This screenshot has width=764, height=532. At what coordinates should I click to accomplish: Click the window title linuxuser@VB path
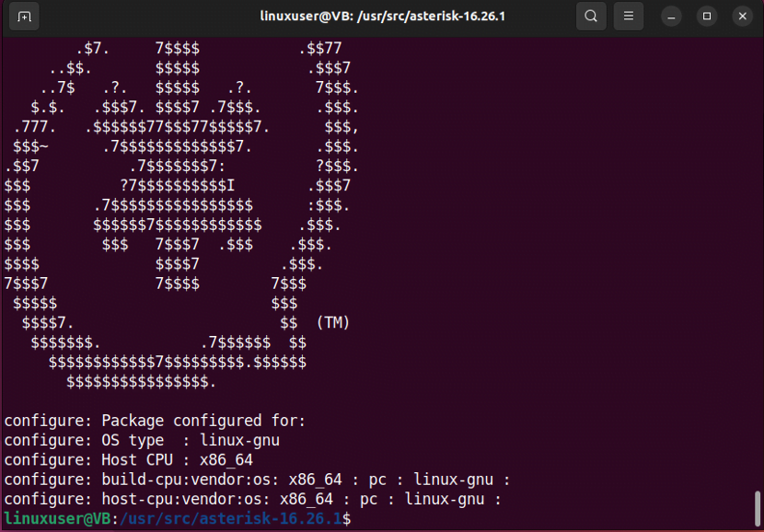click(383, 17)
